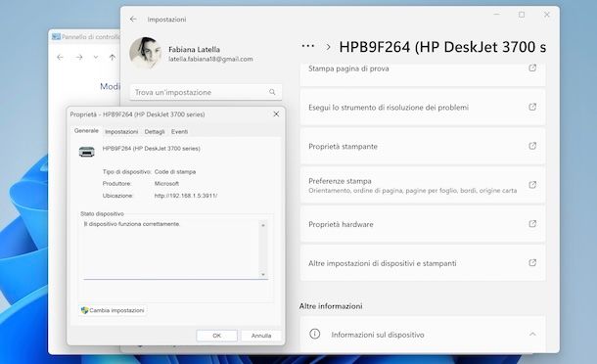Run Esegui lo strumento di risoluzione dei problemi
The width and height of the screenshot is (597, 364).
[x=423, y=108]
